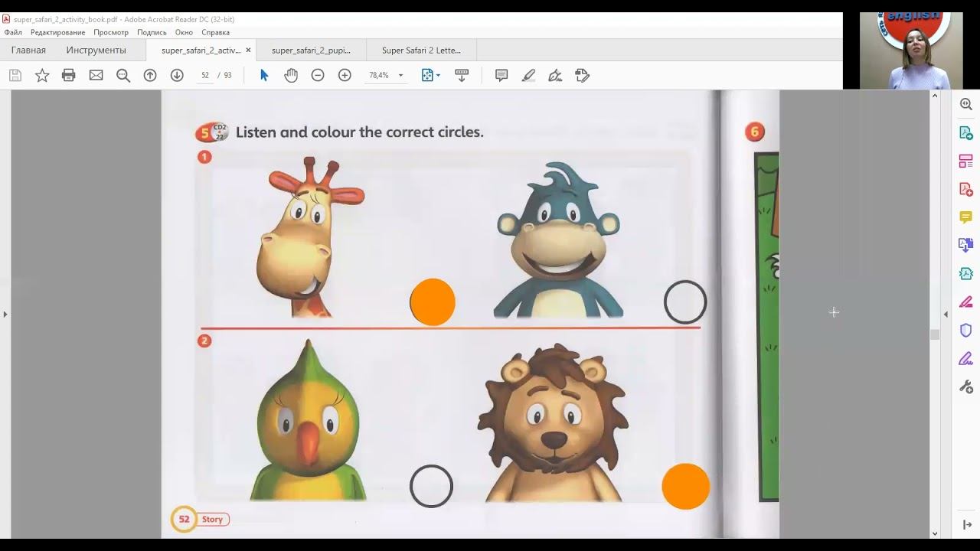Click the heading "Listen and colour the correct circles."
This screenshot has width=980, height=551.
pos(360,132)
